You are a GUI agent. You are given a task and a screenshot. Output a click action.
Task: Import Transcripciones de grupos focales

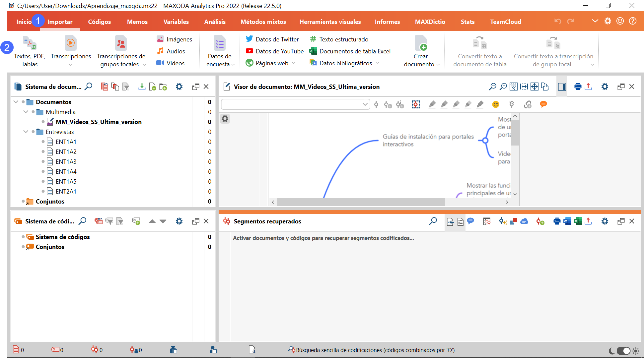(121, 51)
